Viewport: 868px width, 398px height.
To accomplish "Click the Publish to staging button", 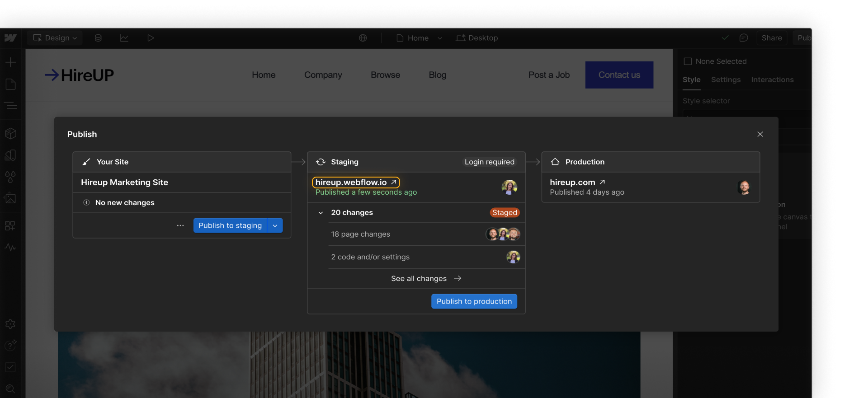I will 230,225.
